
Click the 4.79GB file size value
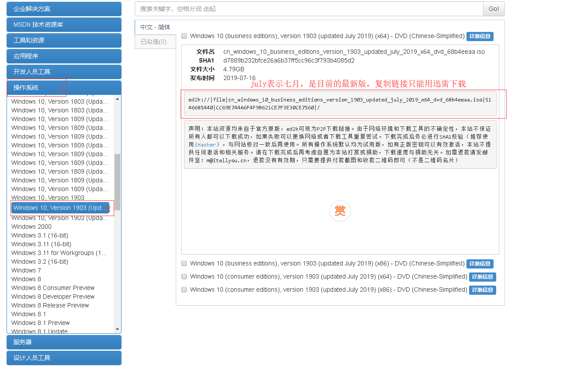coord(234,69)
